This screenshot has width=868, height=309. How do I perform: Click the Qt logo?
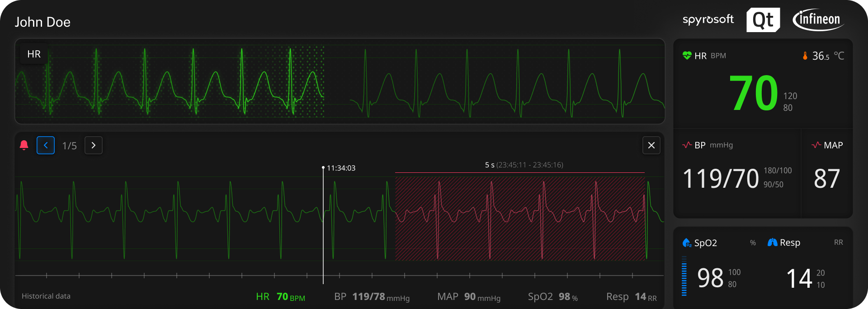click(x=763, y=20)
